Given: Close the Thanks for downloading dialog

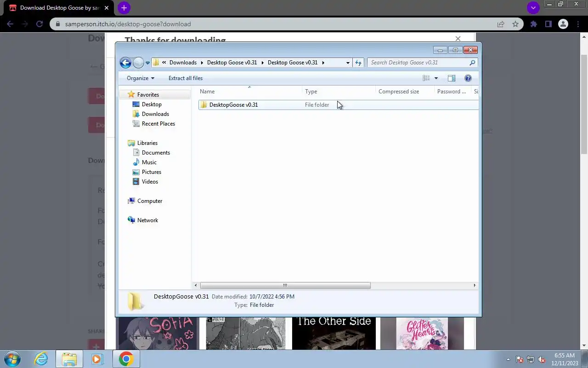Looking at the screenshot, I should tap(458, 39).
